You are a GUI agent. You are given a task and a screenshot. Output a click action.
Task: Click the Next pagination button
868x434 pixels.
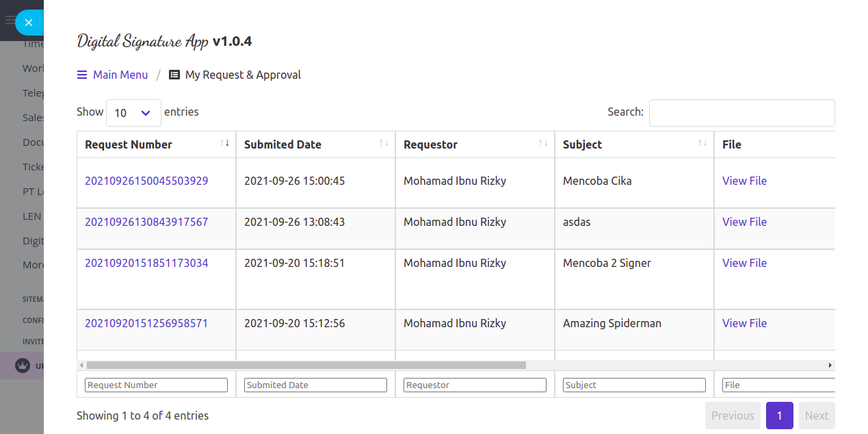817,416
